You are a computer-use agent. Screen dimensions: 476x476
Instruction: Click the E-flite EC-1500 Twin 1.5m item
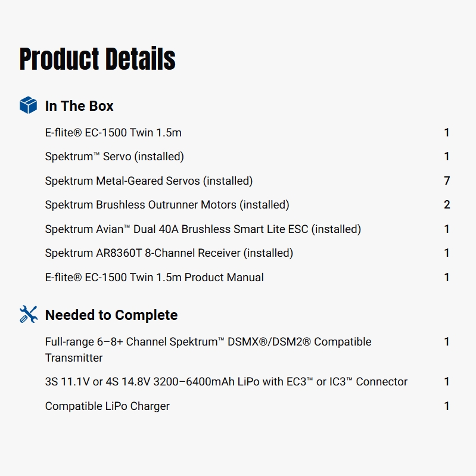point(113,133)
